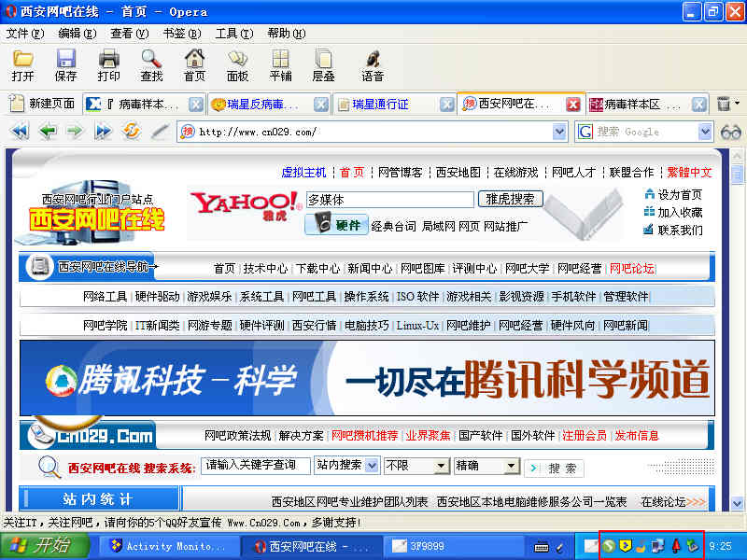Screen dimensions: 747x560
Task: Open the 下载中心 nav link
Action: (317, 269)
